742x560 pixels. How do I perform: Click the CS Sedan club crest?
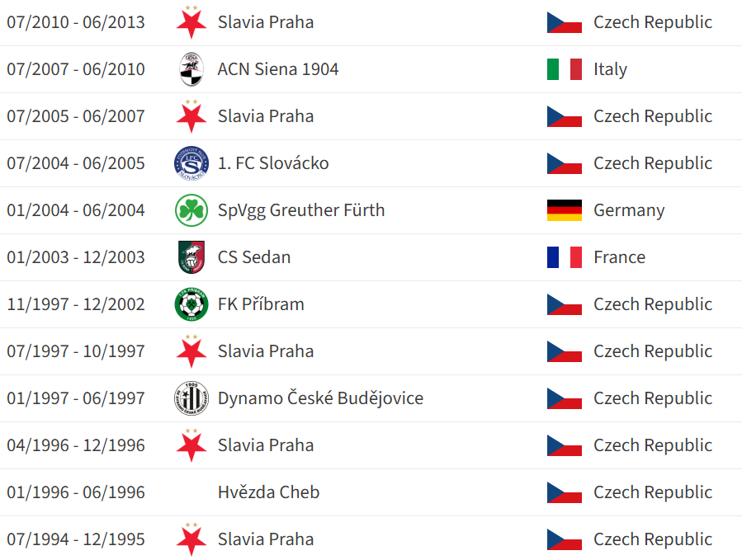coord(191,257)
